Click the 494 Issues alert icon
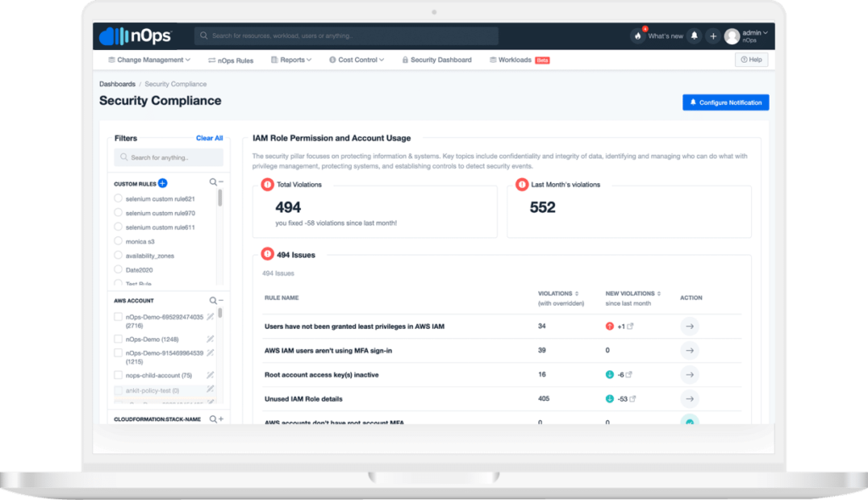The image size is (868, 500). point(267,254)
